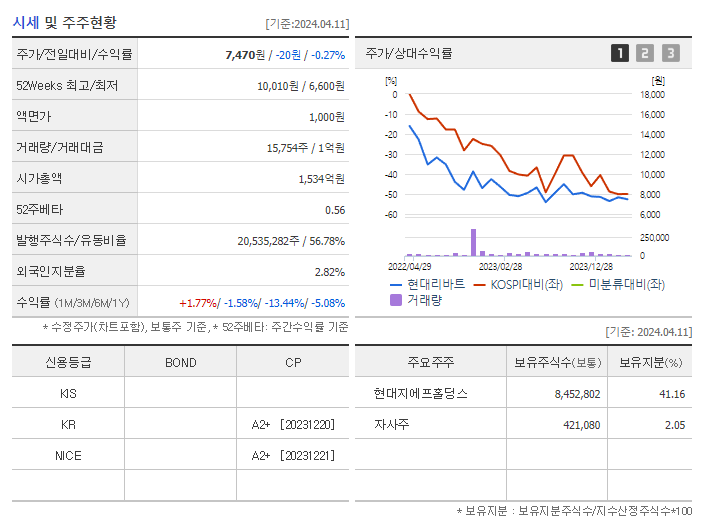Click the 신용등급 column header
The height and width of the screenshot is (525, 702).
click(x=68, y=362)
